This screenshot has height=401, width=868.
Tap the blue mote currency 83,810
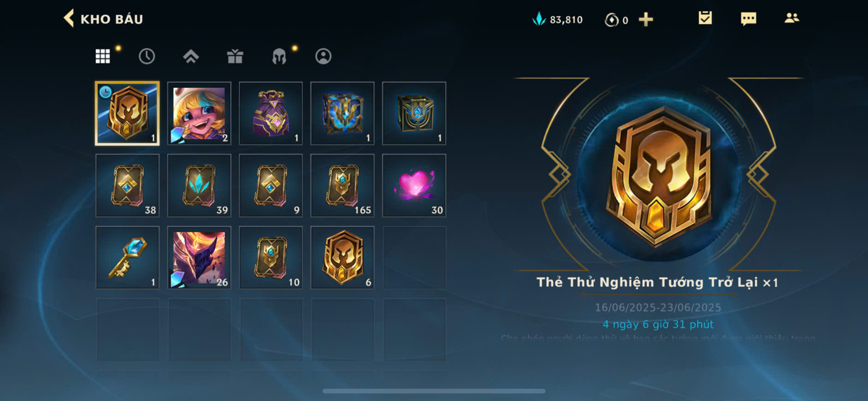[x=557, y=19]
